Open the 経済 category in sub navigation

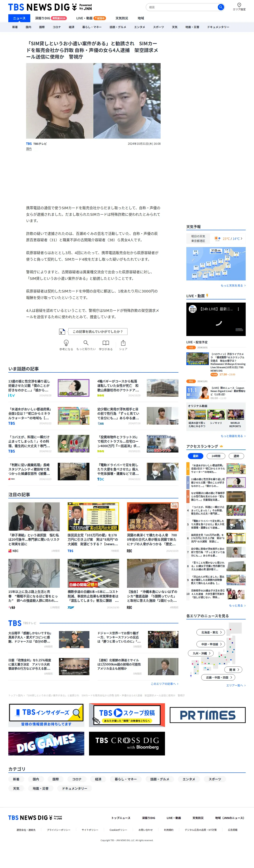pyautogui.click(x=71, y=27)
